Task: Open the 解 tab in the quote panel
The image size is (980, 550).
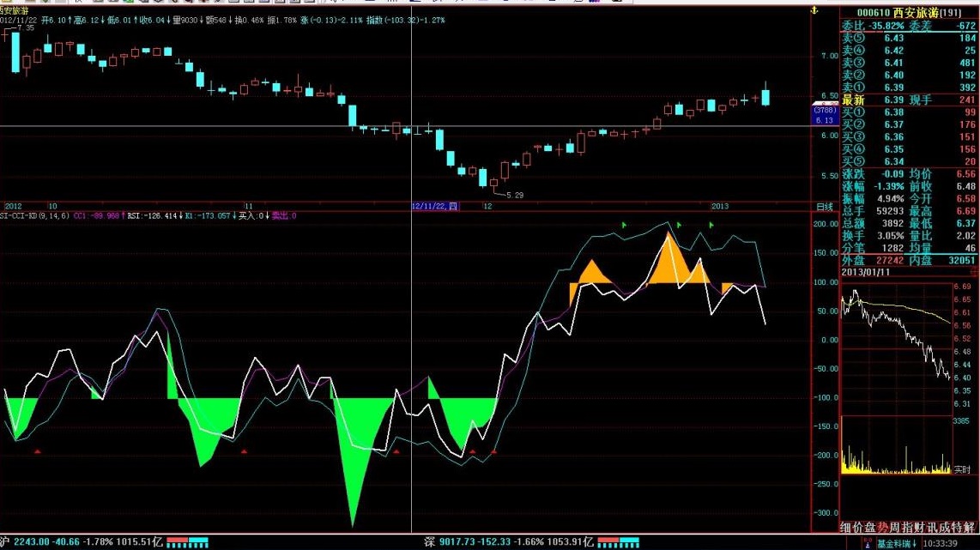Action: 969,528
